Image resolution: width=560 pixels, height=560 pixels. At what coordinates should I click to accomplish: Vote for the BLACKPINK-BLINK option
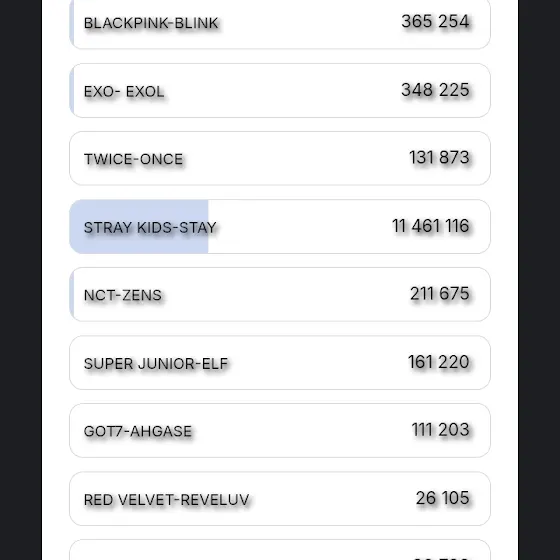tap(280, 22)
